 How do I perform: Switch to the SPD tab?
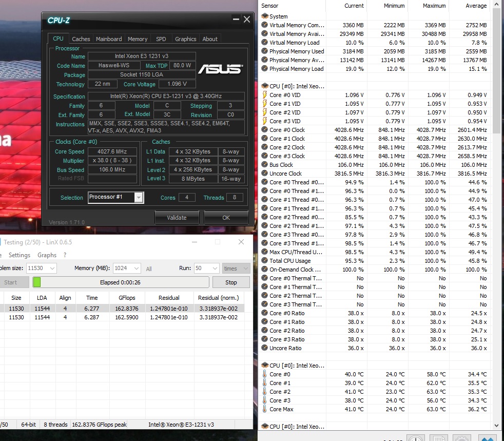(161, 39)
